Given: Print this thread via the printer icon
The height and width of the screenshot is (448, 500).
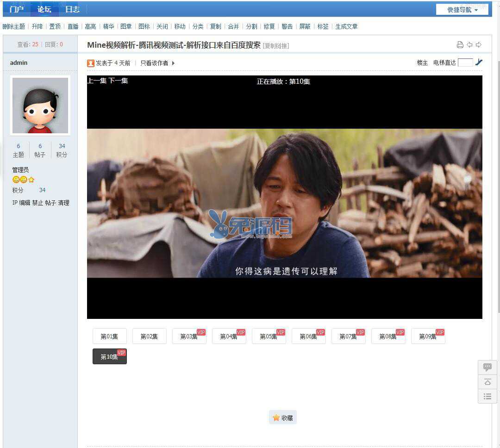Looking at the screenshot, I should [460, 44].
